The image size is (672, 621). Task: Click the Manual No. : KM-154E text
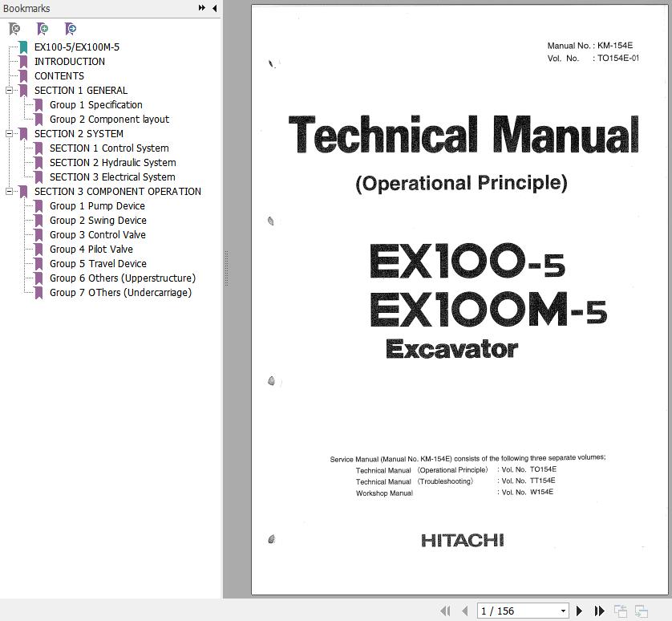pyautogui.click(x=589, y=46)
